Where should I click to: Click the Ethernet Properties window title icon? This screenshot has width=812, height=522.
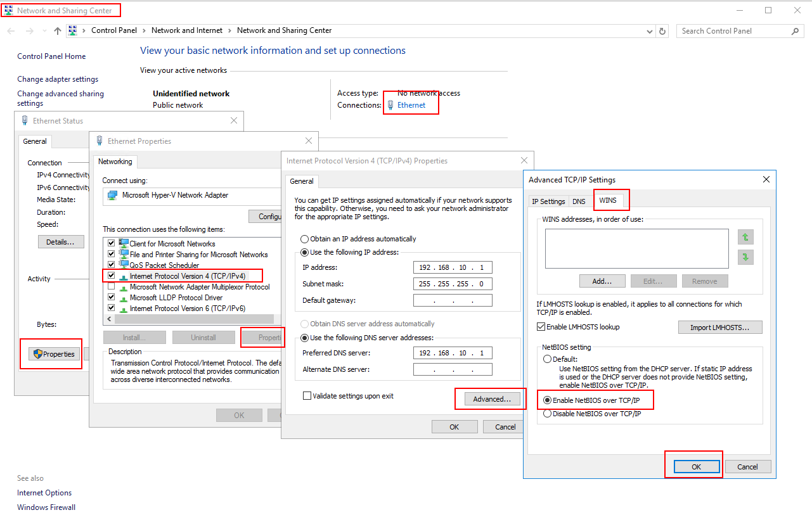[x=100, y=141]
